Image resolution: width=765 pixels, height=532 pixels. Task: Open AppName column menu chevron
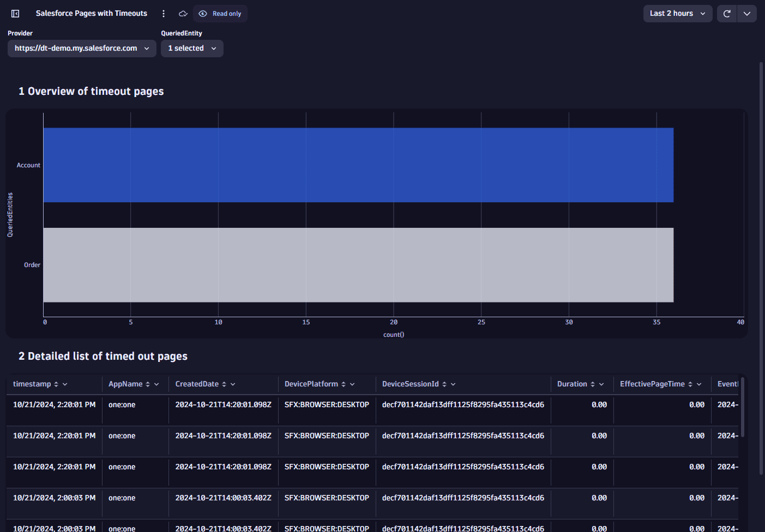pos(156,384)
